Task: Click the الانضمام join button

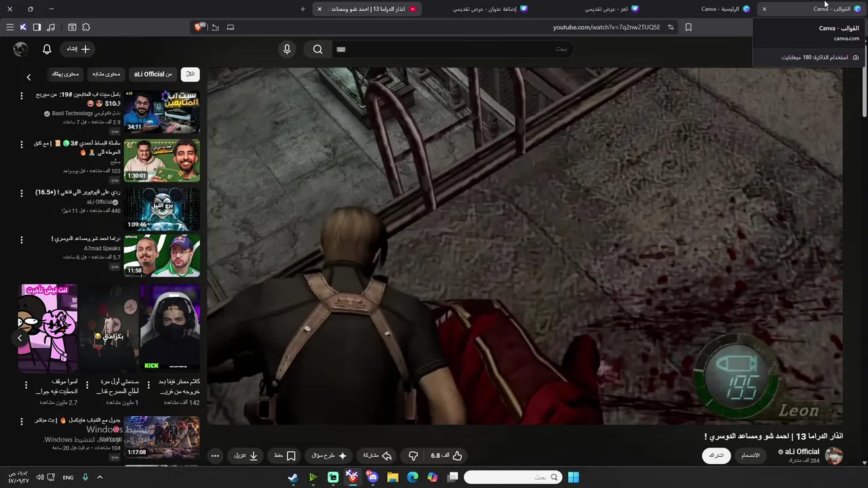Action: tap(751, 455)
